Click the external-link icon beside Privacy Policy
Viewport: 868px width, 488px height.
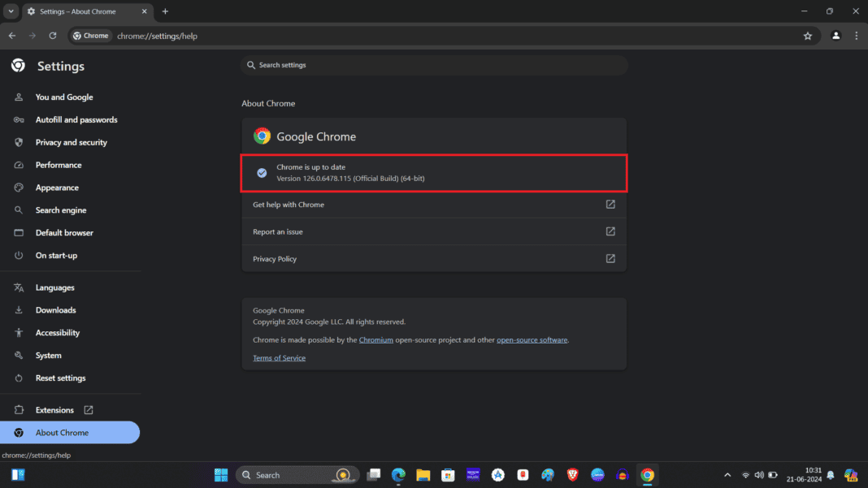(610, 258)
